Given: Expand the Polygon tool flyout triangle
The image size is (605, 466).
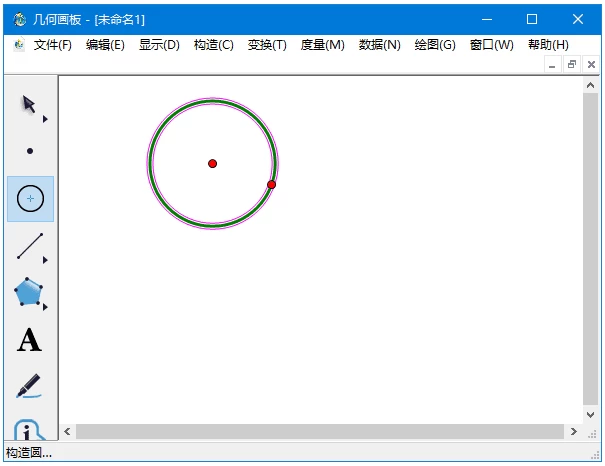Looking at the screenshot, I should click(45, 306).
